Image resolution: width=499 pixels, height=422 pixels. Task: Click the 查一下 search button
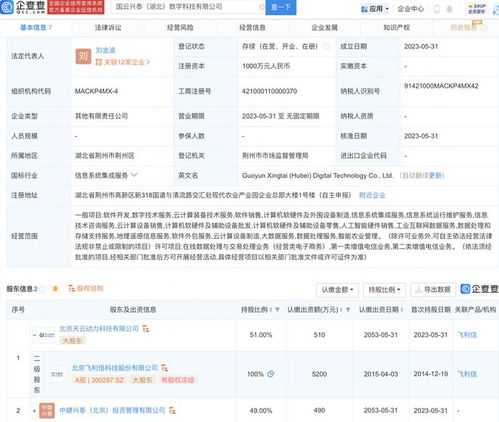[281, 7]
